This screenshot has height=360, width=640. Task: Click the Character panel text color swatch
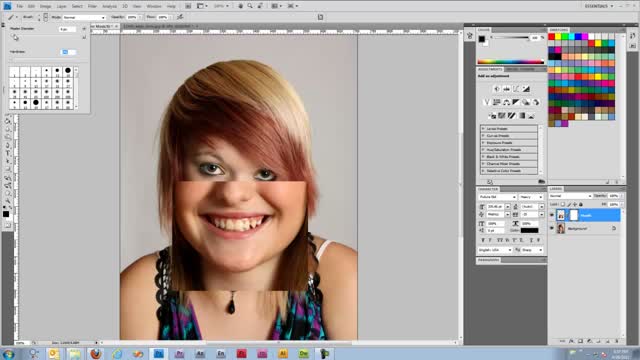click(x=529, y=231)
